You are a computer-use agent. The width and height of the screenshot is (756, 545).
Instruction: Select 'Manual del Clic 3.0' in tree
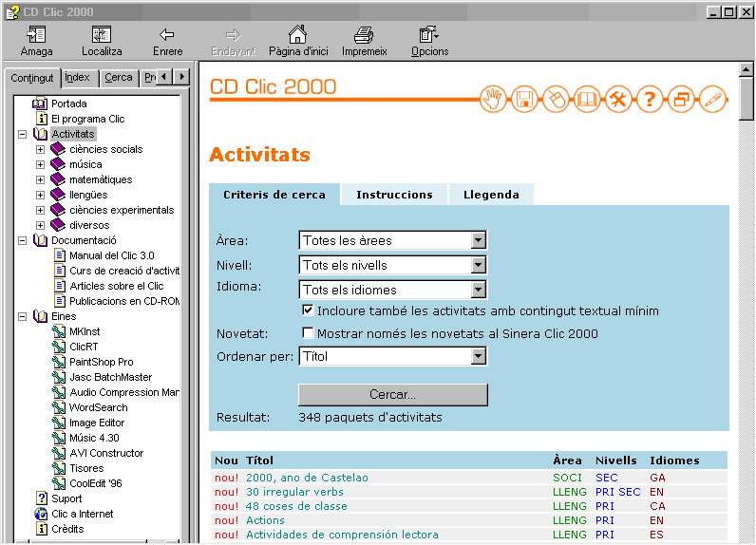(111, 255)
